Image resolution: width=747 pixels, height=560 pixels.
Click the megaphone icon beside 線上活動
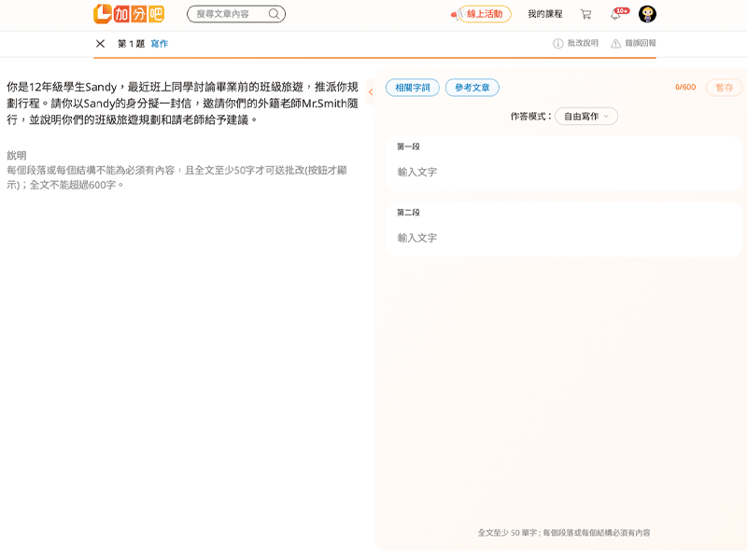pyautogui.click(x=456, y=15)
